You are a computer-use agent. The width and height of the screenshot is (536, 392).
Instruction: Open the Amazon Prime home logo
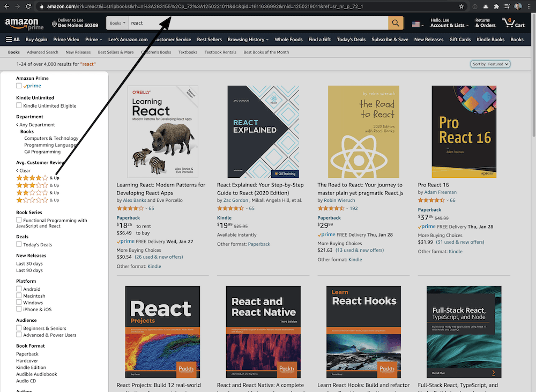pos(24,24)
